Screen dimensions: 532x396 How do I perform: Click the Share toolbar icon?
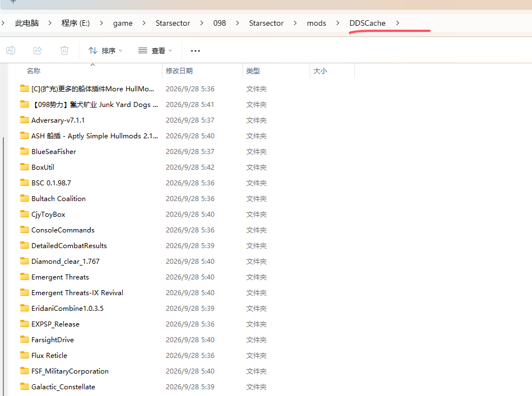pos(38,50)
